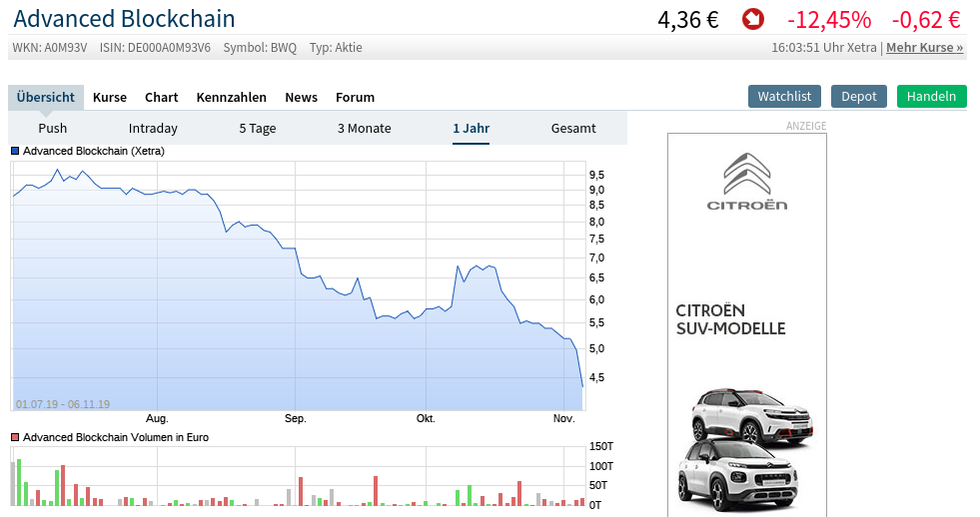980x517 pixels.
Task: Click the ANZEIGE ad label
Action: click(806, 126)
